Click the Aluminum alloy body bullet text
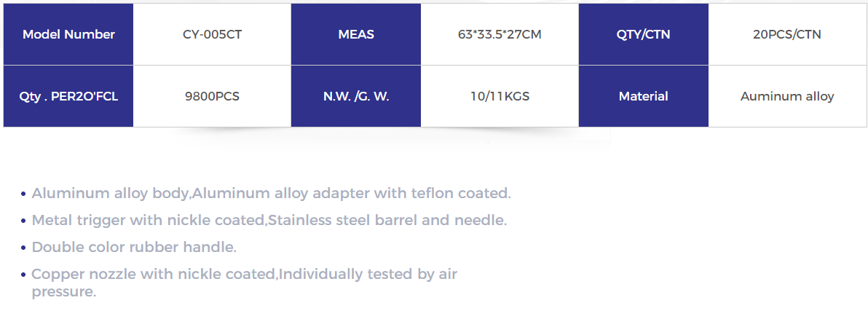 coord(271,194)
